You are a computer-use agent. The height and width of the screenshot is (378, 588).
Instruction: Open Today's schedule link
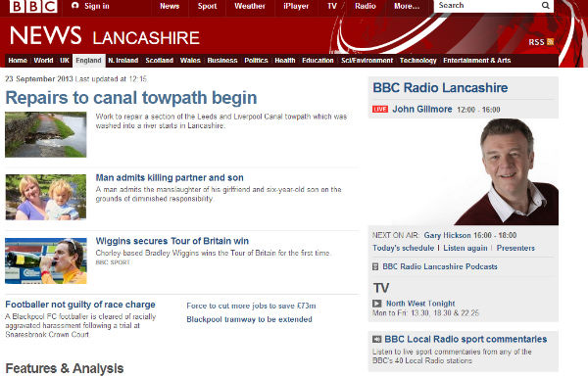click(403, 248)
